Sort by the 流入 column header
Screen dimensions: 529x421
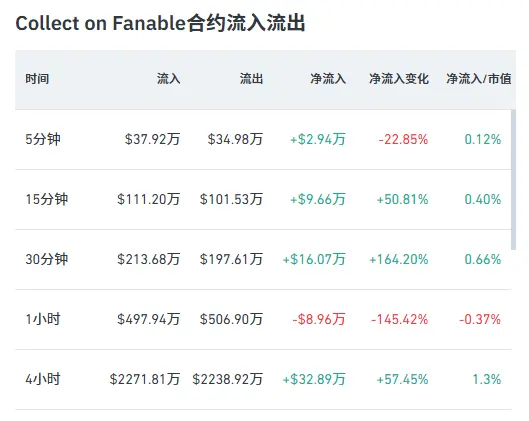[x=168, y=79]
